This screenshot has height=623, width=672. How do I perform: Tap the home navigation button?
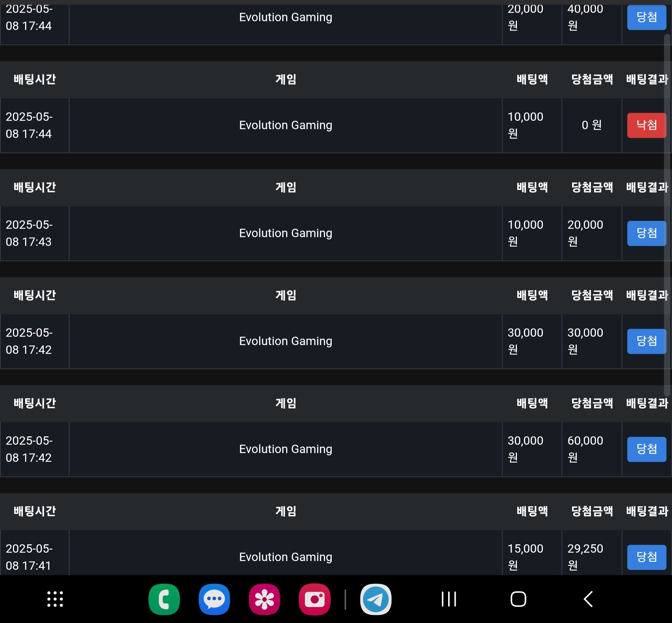tap(518, 599)
